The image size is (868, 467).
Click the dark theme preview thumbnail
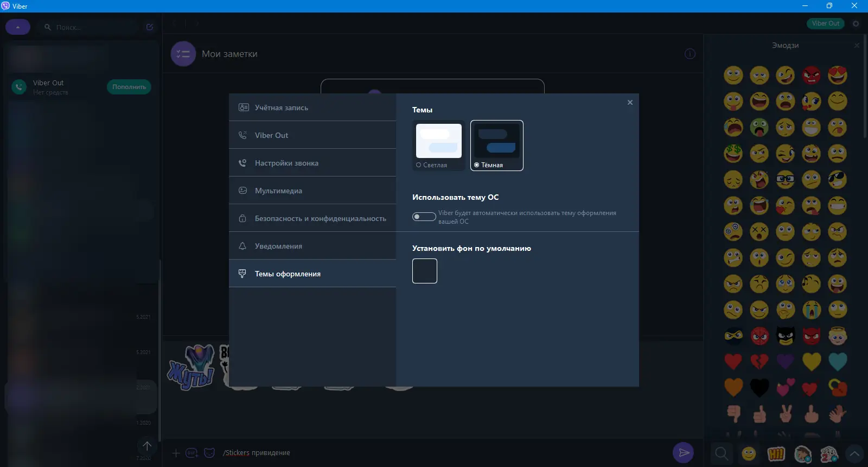coord(497,141)
